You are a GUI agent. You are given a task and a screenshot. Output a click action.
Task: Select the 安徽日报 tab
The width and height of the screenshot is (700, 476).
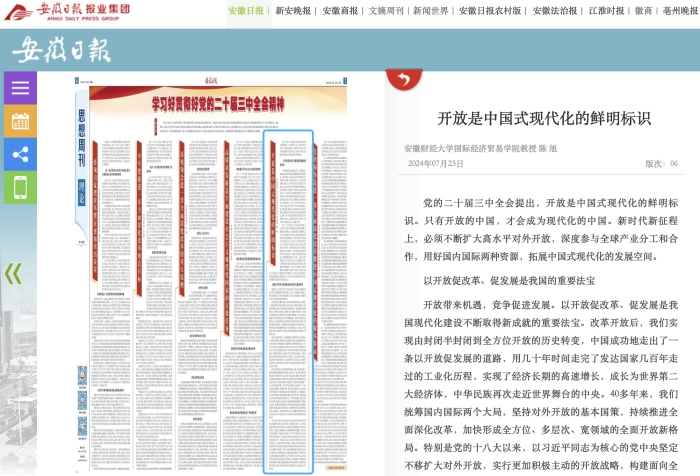click(246, 12)
